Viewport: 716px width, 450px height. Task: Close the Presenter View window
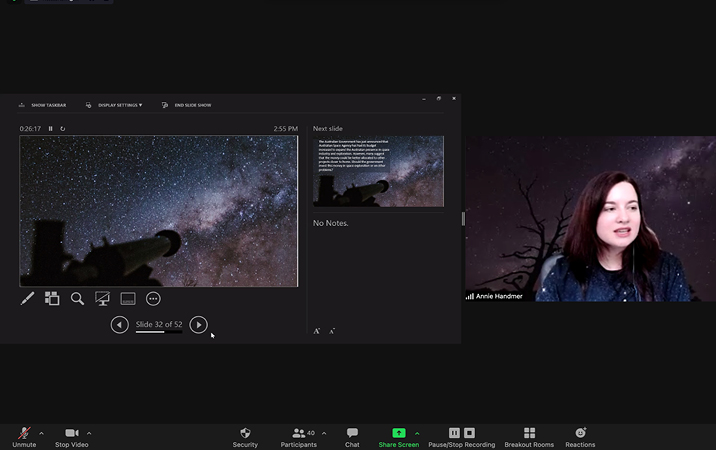(454, 99)
